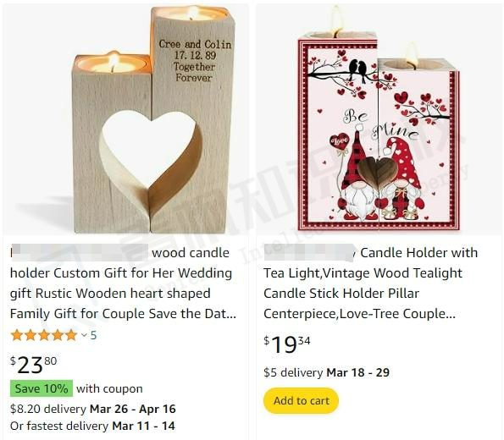This screenshot has width=504, height=440.
Task: Click the $19.34 price
Action: point(287,344)
